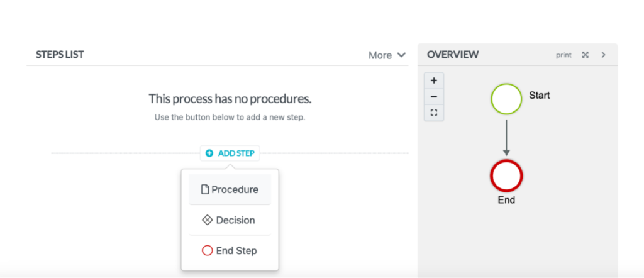Click the STEPS LIST heading
Screen dimensions: 644x278
(60, 55)
